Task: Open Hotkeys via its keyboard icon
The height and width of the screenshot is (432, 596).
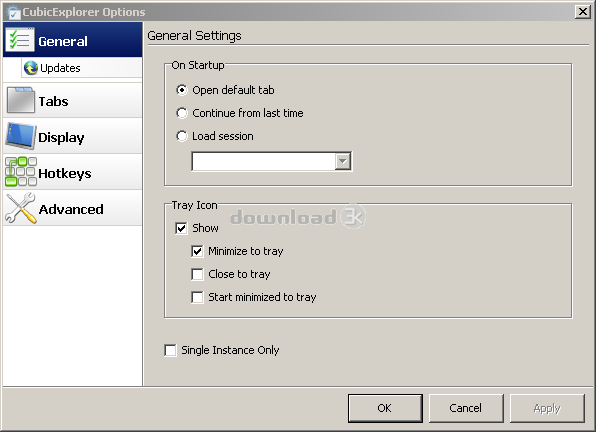Action: click(x=21, y=172)
